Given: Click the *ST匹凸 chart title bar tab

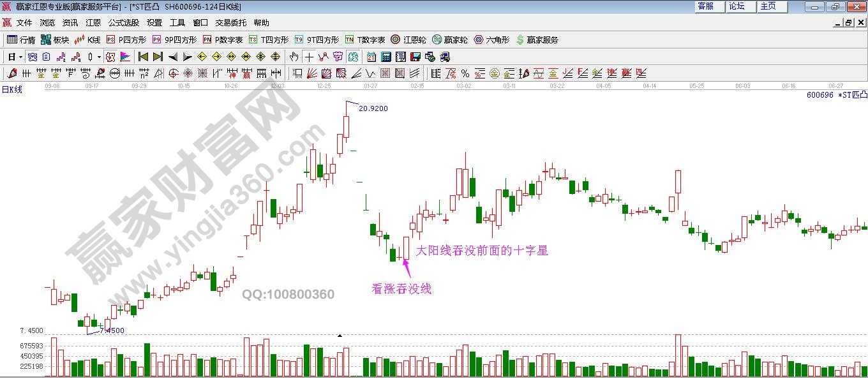Looking at the screenshot, I should coord(147,6).
